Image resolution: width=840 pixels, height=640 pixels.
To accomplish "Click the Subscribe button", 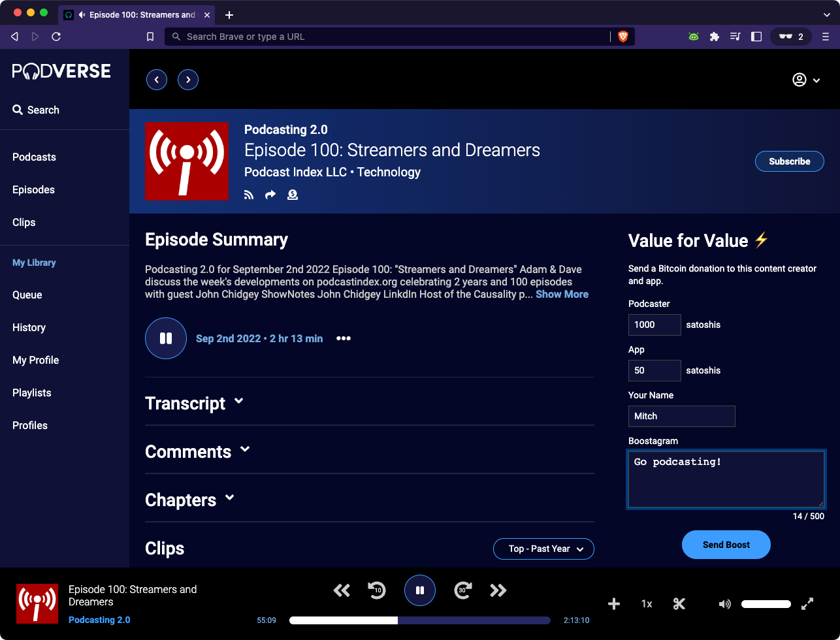I will coord(790,161).
